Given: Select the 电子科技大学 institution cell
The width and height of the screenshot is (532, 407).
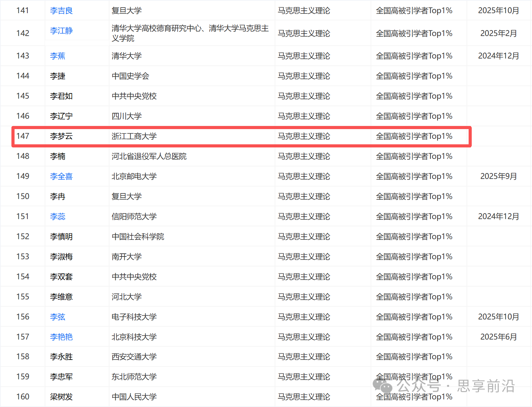Looking at the screenshot, I should (134, 317).
